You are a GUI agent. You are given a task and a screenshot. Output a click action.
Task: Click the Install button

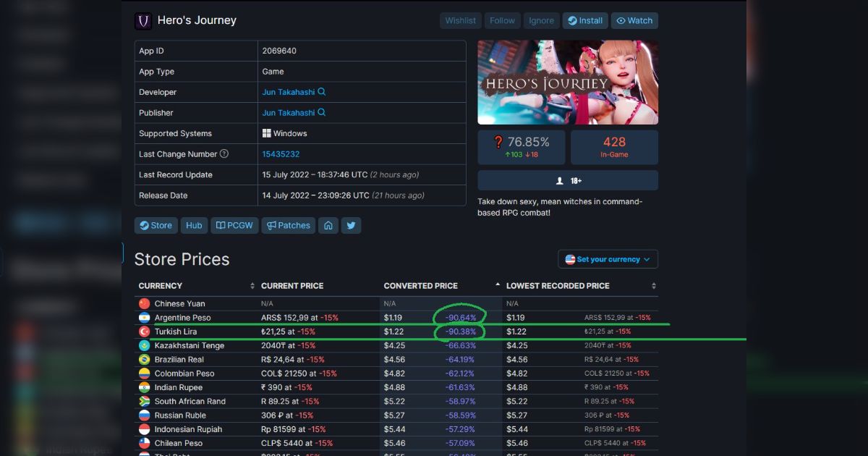tap(584, 20)
